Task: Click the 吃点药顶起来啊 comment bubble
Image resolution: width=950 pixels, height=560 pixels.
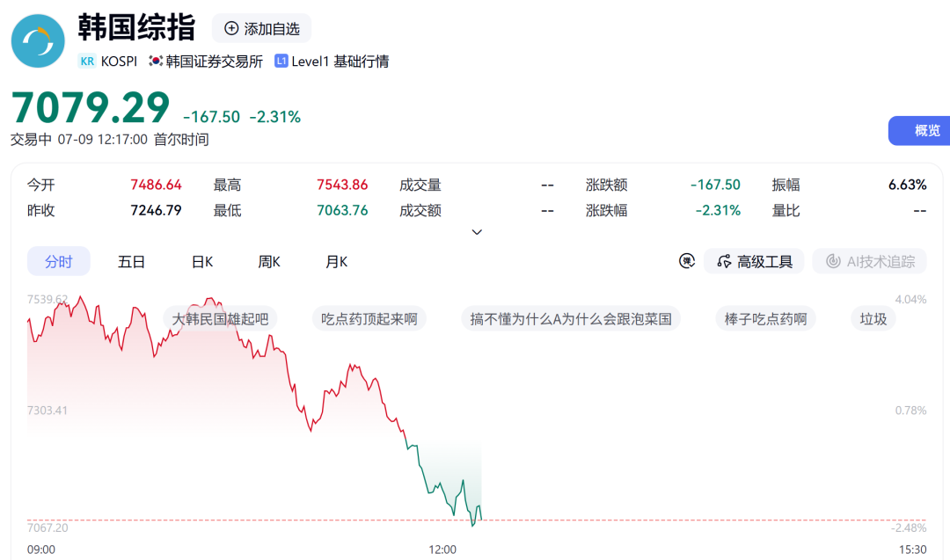Action: [x=369, y=319]
